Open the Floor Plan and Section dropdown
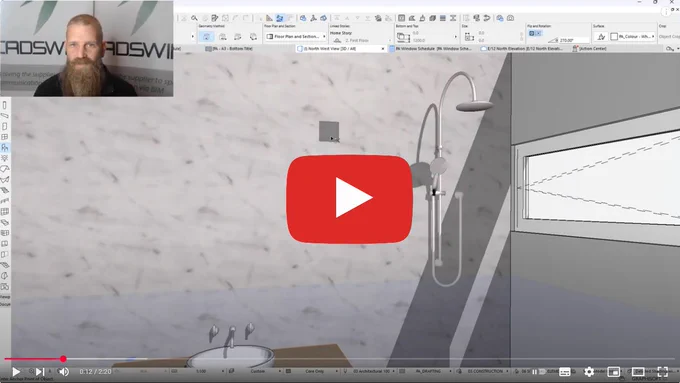 tap(296, 37)
